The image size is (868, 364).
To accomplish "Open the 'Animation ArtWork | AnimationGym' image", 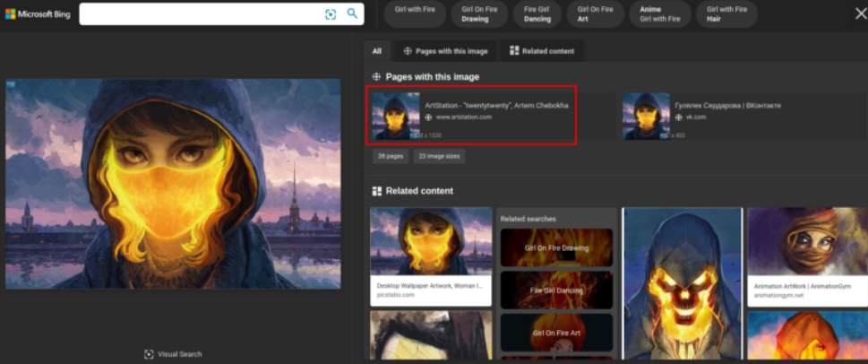I will (808, 257).
